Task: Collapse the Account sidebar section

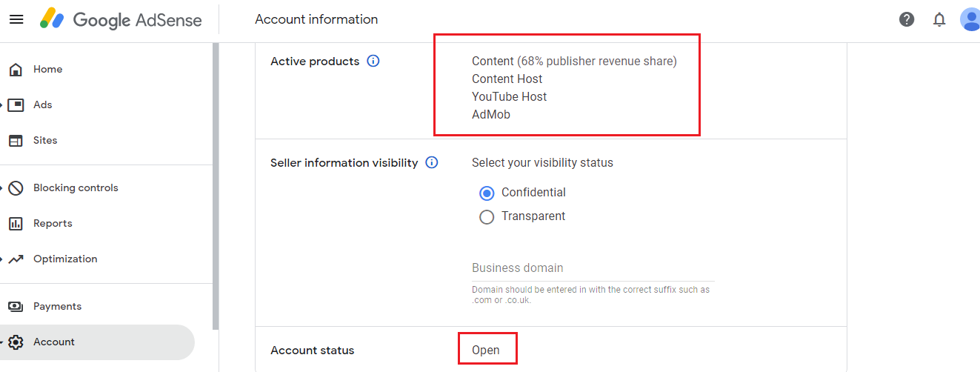Action: [x=2, y=342]
